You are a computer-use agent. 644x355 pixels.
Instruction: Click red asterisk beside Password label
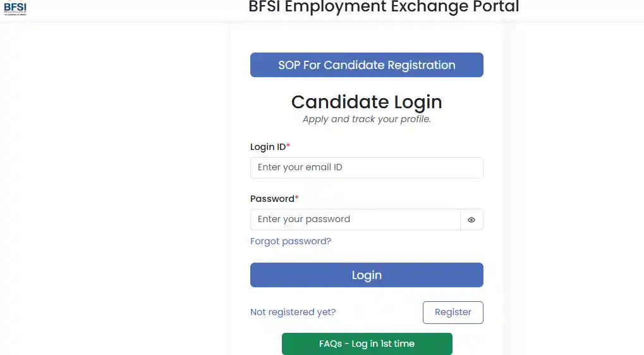297,197
